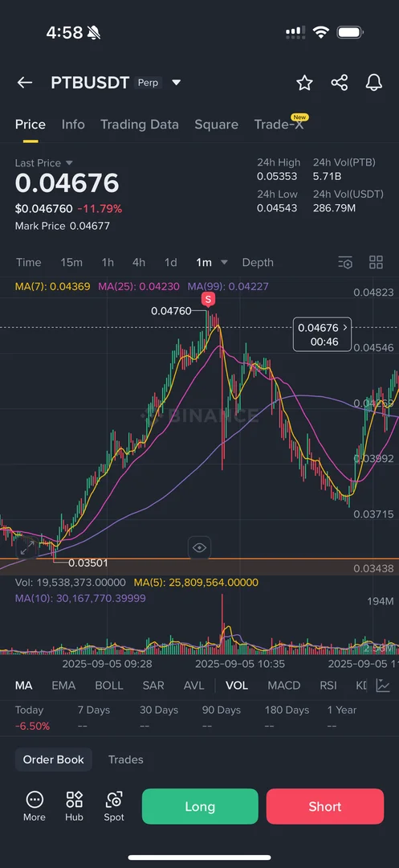The image size is (399, 868).
Task: Tap the volume MA(10) label
Action: click(81, 599)
